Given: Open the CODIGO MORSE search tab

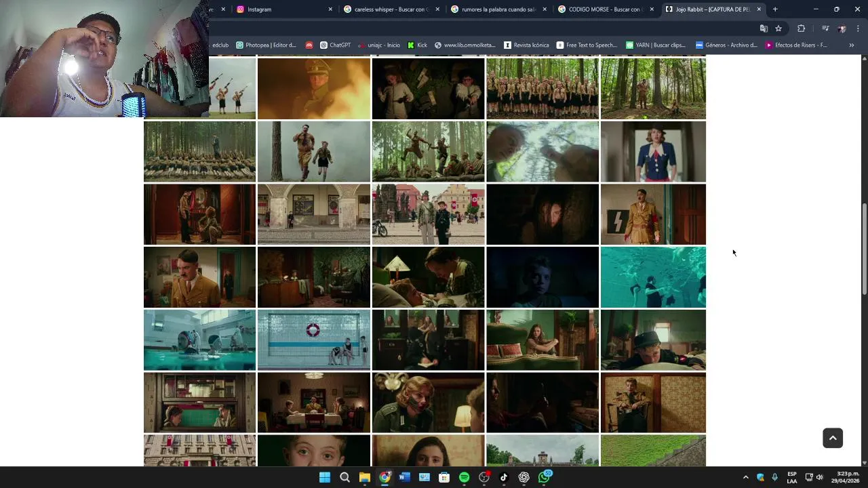Looking at the screenshot, I should pyautogui.click(x=606, y=9).
